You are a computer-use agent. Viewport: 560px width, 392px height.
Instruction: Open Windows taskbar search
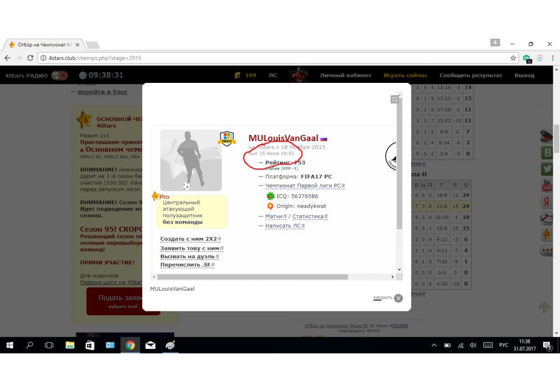coord(30,345)
